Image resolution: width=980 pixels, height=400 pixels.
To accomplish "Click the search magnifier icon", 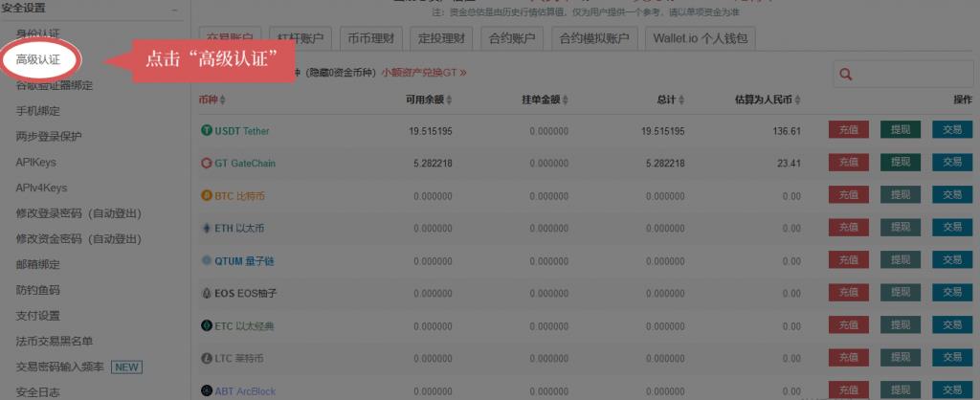I will 845,75.
